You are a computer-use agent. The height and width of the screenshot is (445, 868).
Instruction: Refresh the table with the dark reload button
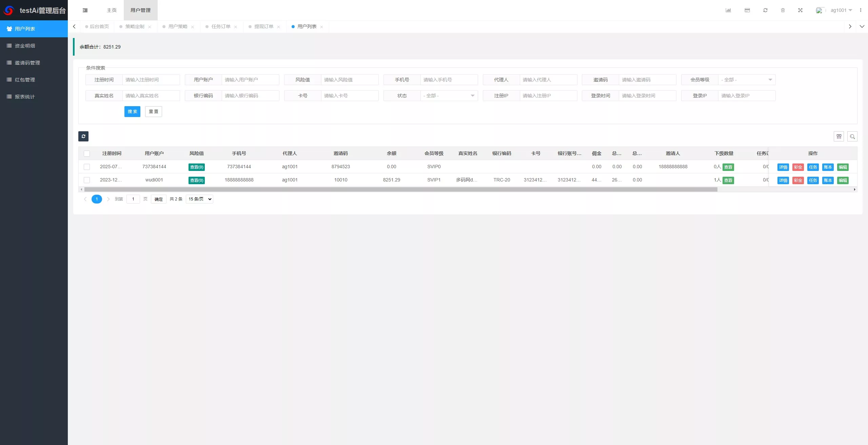(83, 136)
